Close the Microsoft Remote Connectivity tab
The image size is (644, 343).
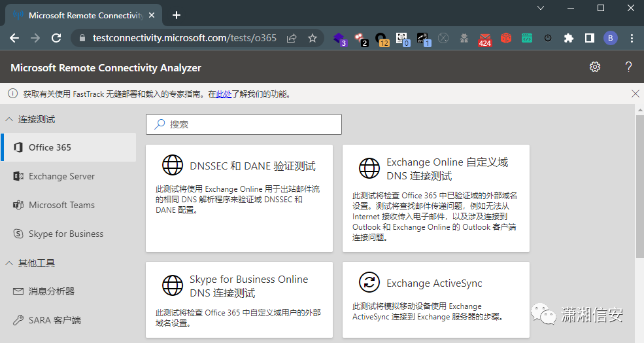click(152, 15)
